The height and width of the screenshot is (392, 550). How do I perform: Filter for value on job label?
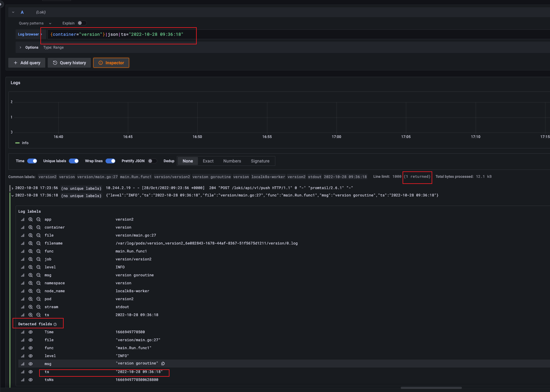point(31,259)
